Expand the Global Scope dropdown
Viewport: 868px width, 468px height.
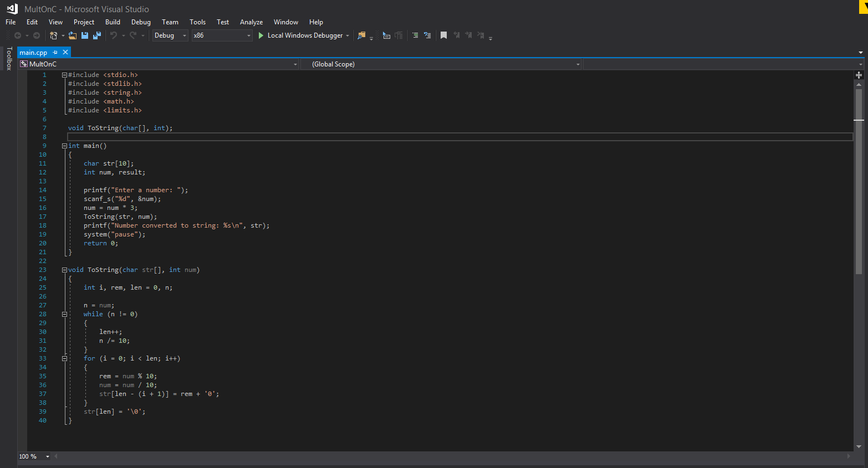click(578, 64)
